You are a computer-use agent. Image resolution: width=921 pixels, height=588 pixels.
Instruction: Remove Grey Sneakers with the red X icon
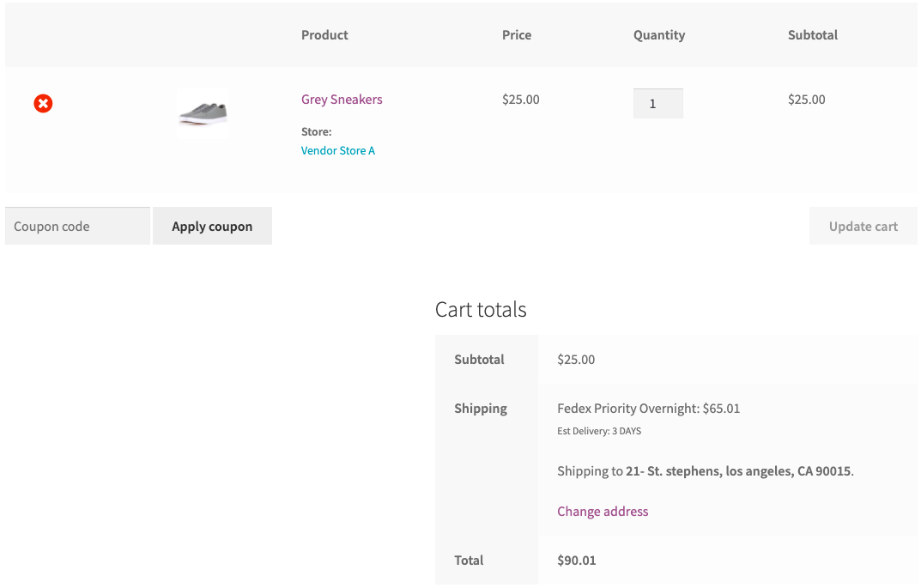coord(43,103)
